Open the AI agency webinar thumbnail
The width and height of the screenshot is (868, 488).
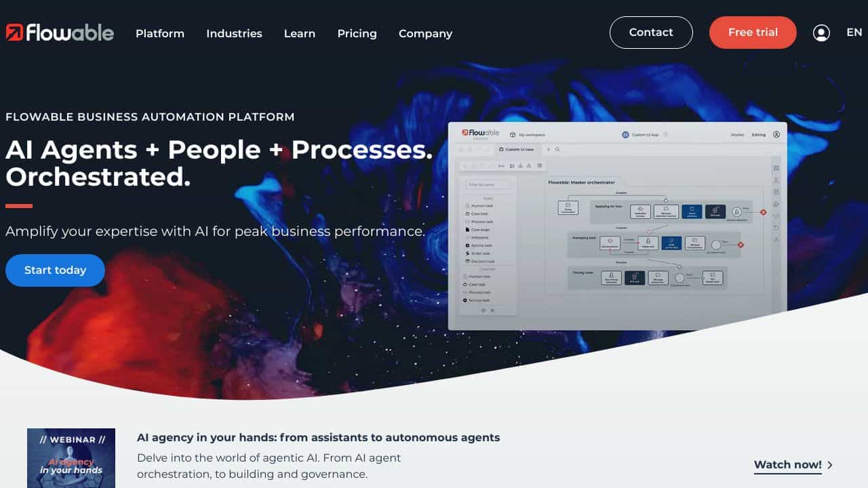[71, 458]
